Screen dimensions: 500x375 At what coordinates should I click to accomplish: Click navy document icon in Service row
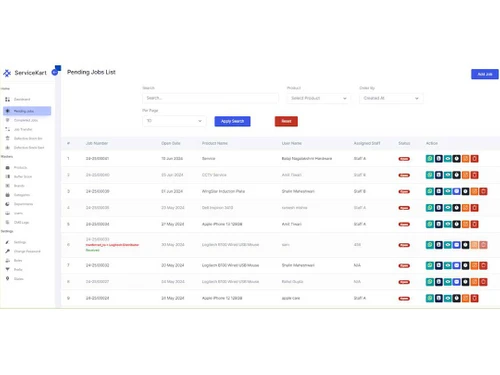(x=439, y=159)
